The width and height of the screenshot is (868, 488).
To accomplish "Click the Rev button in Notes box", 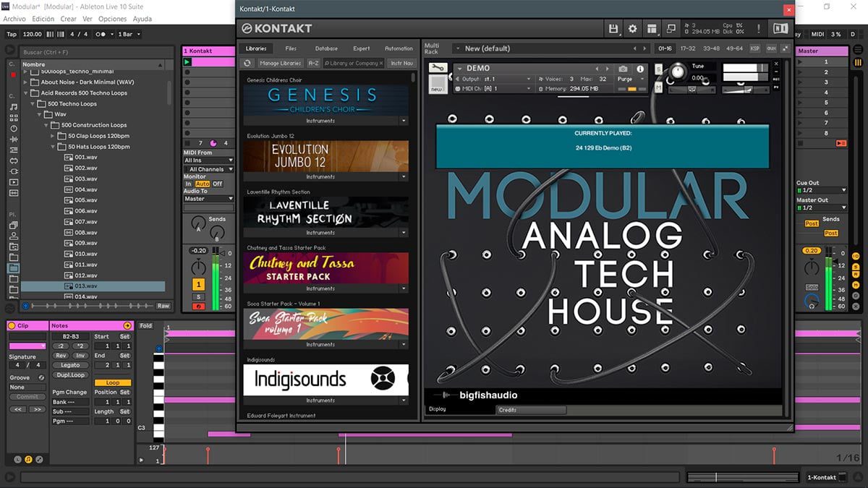I will pos(61,356).
